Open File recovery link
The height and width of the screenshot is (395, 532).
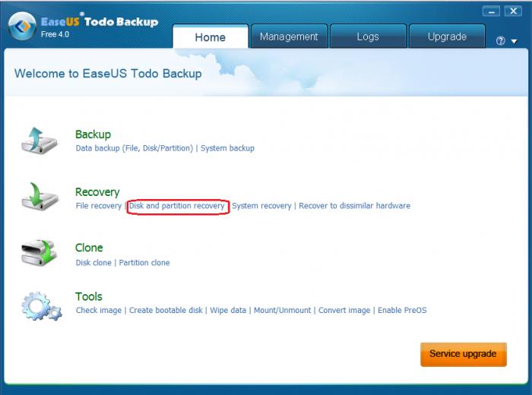tap(98, 206)
